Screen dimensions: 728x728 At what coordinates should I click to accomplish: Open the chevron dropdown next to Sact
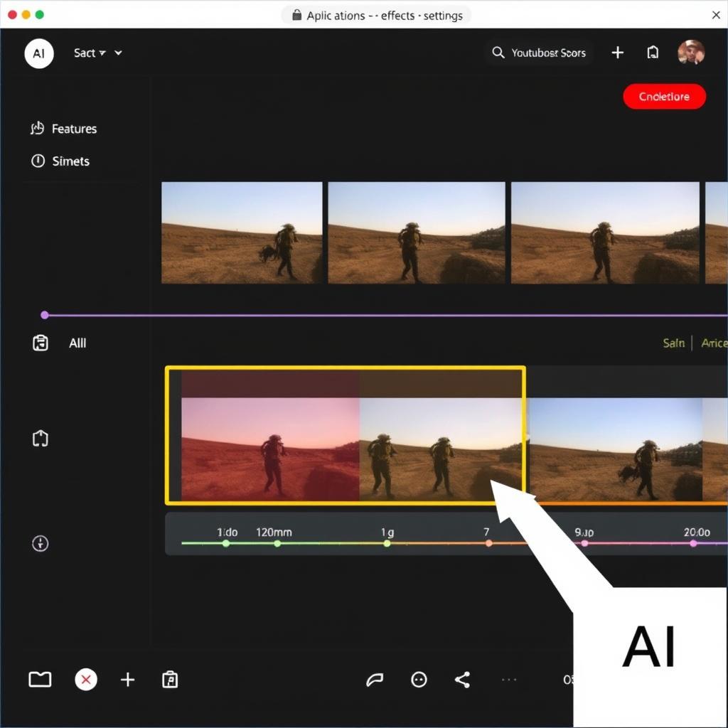point(118,53)
